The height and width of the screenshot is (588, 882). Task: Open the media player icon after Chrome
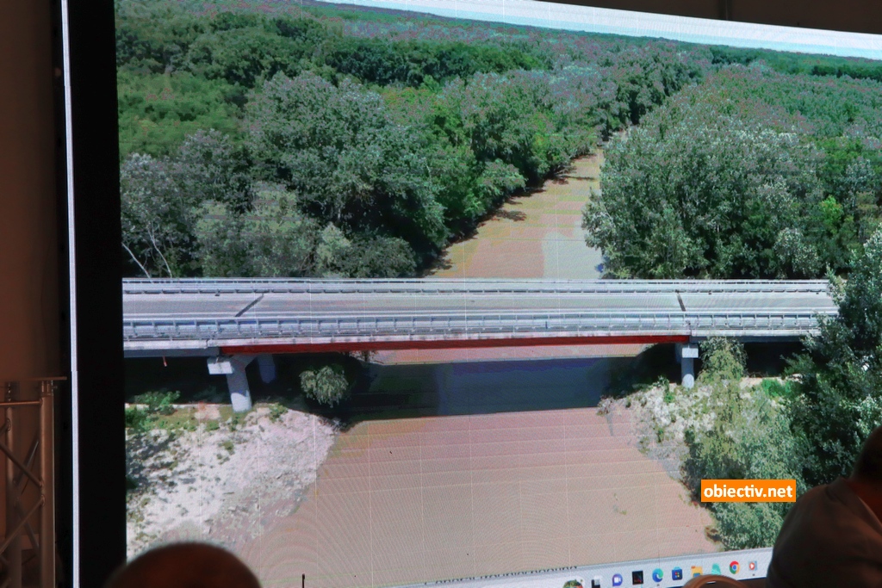click(752, 566)
